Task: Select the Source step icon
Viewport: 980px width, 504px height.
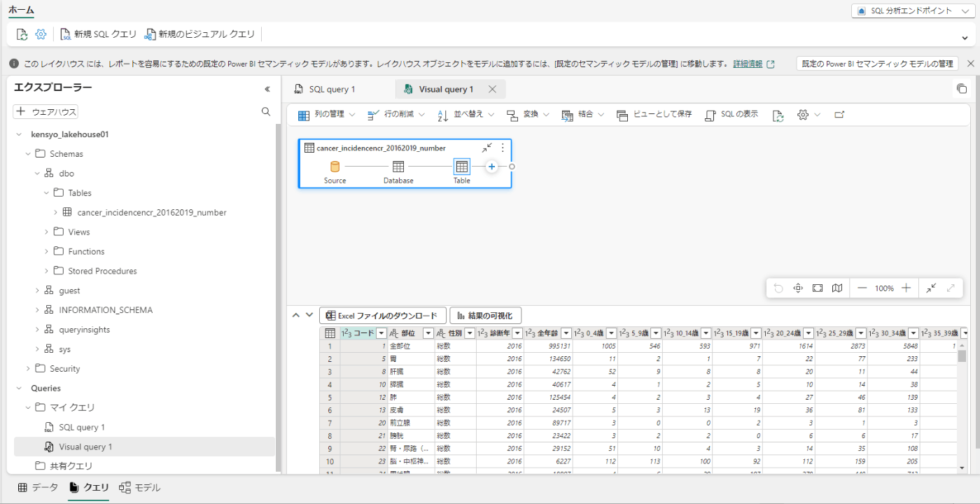Action: point(335,167)
